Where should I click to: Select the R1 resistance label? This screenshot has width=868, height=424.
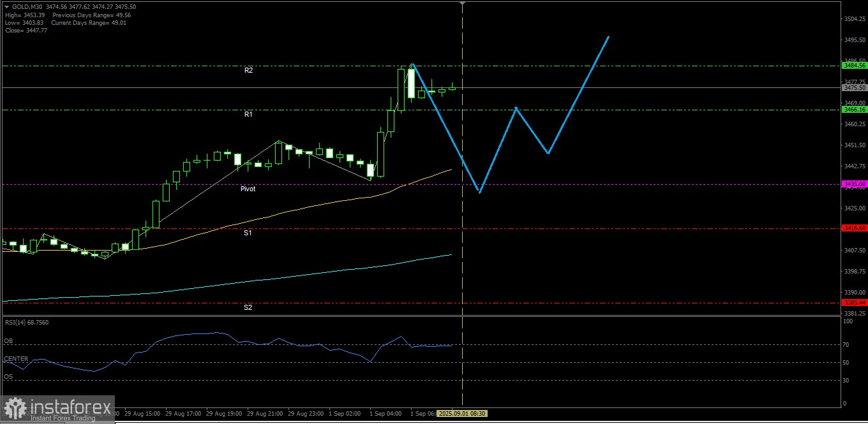248,114
